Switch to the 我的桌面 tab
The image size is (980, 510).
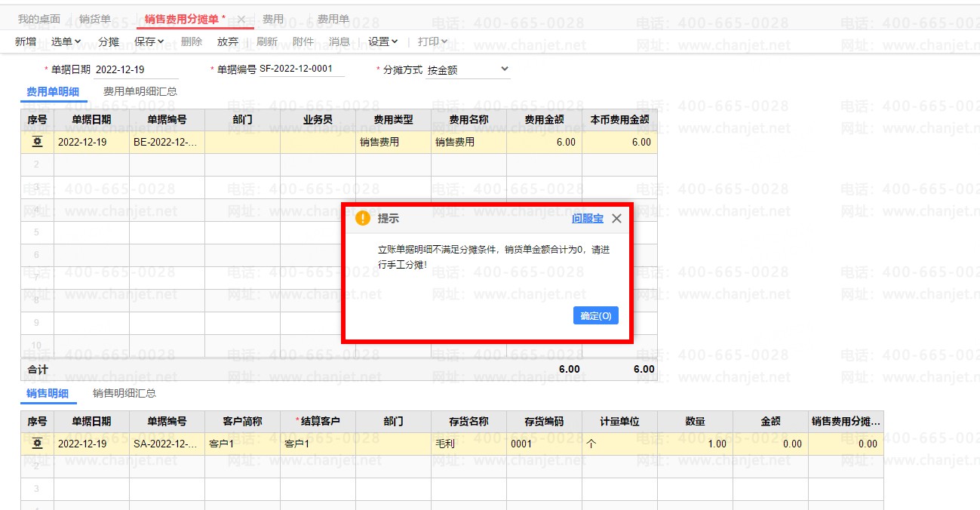click(39, 19)
